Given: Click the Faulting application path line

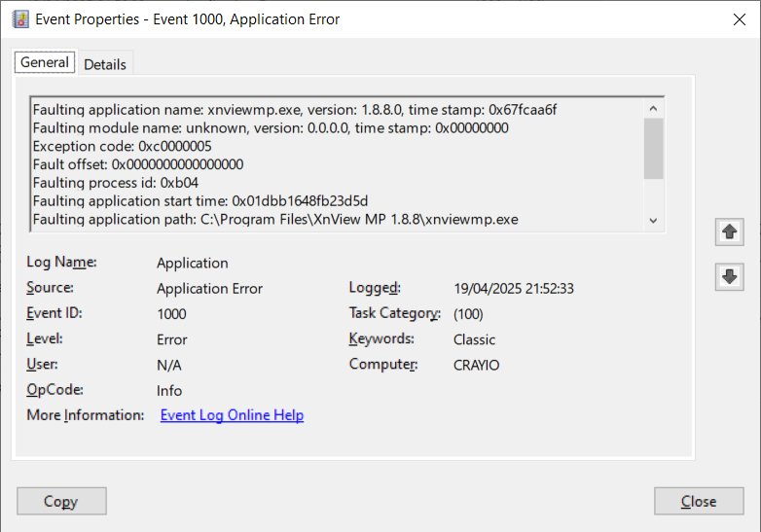Looking at the screenshot, I should coord(275,219).
